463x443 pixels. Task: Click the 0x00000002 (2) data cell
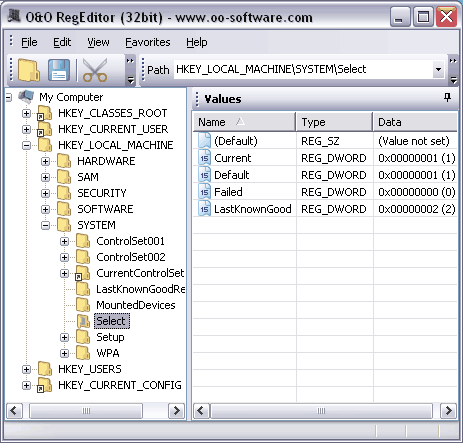[416, 209]
